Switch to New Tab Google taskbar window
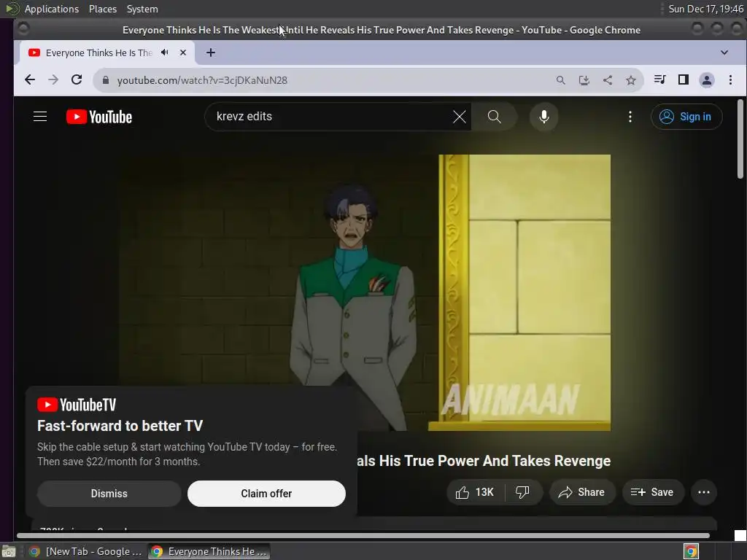 pos(86,551)
